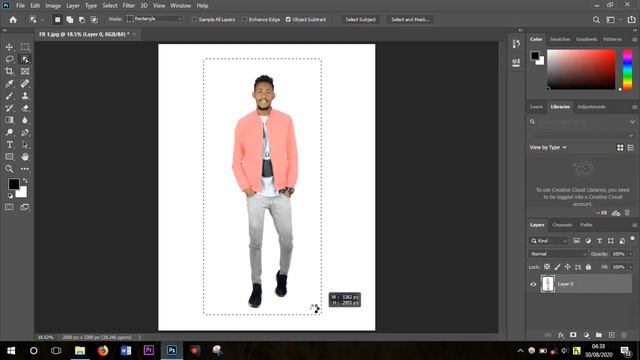Pick a color in the Color field
Viewport: 640px width, 360px height.
click(x=581, y=69)
